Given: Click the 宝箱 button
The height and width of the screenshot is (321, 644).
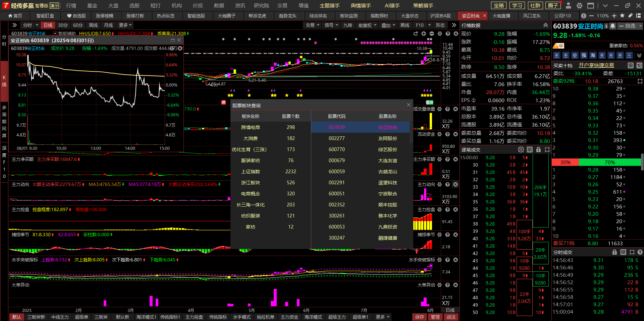Looking at the screenshot, I should coord(499,5).
